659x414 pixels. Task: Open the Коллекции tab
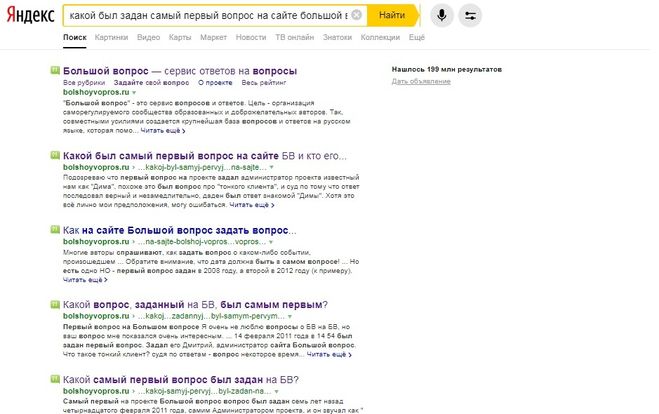tap(380, 37)
